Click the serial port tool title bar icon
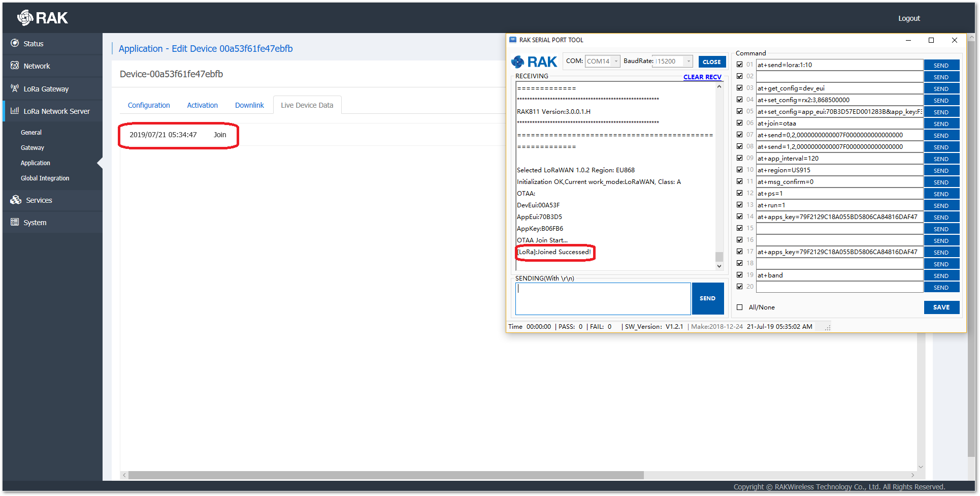 coord(511,40)
